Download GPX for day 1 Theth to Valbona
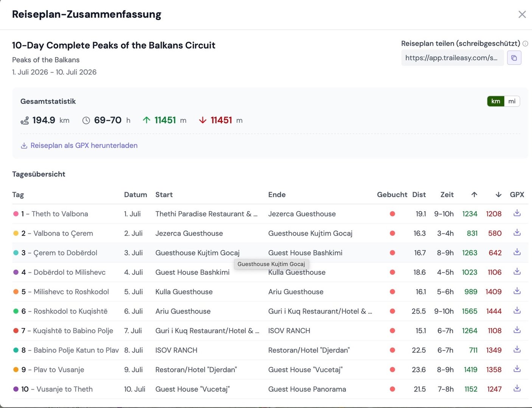 (x=517, y=213)
